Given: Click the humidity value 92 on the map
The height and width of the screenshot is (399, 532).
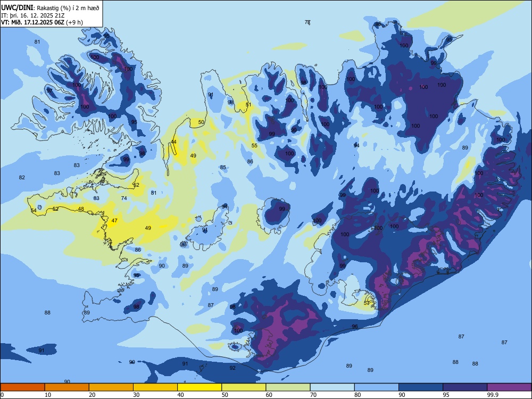Looking at the screenshot, I should coord(232,368).
